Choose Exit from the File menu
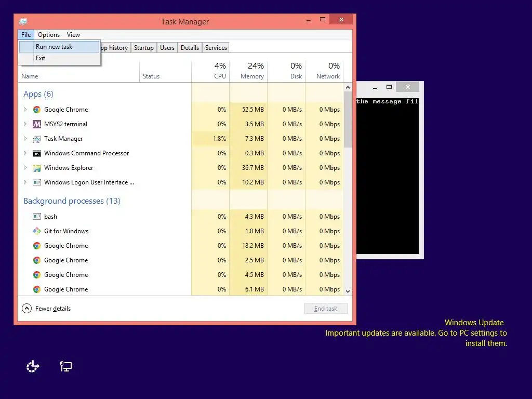This screenshot has height=399, width=532. coord(59,58)
